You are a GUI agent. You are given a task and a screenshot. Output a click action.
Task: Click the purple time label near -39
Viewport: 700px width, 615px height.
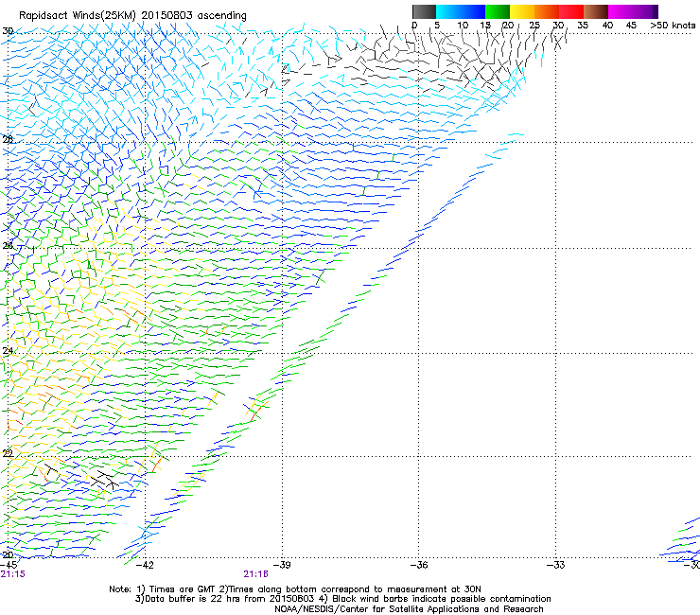coord(255,574)
